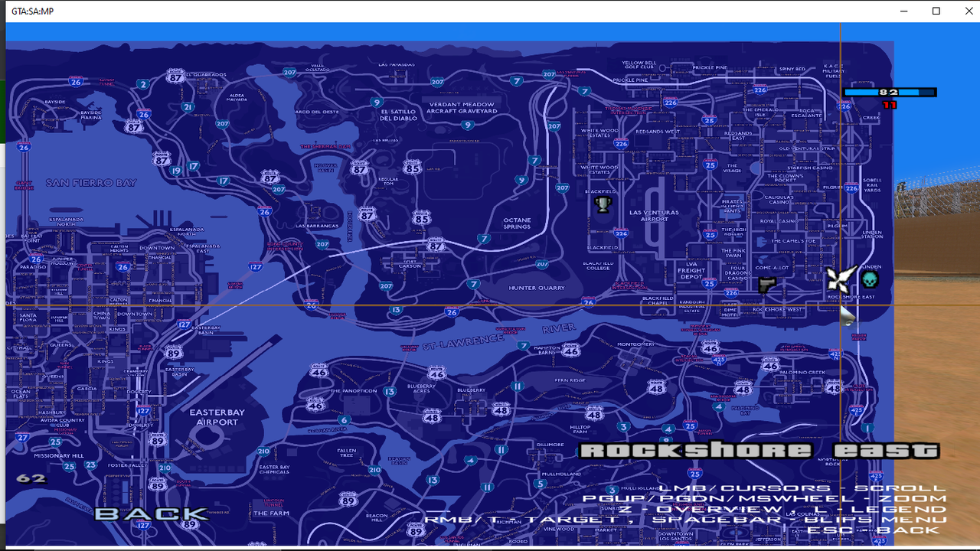Click the STARFISH CASINO label
Screen dimensions: 980x551
click(x=810, y=168)
